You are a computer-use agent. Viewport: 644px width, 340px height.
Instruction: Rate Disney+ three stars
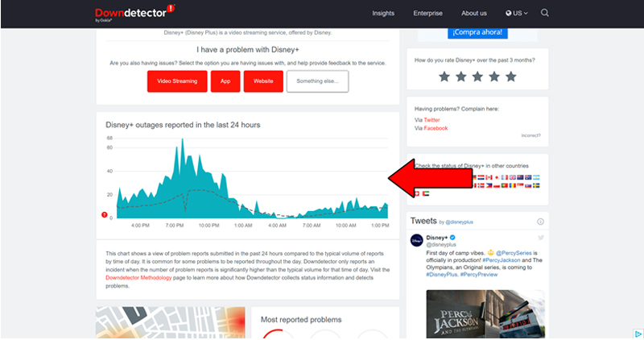click(x=477, y=77)
